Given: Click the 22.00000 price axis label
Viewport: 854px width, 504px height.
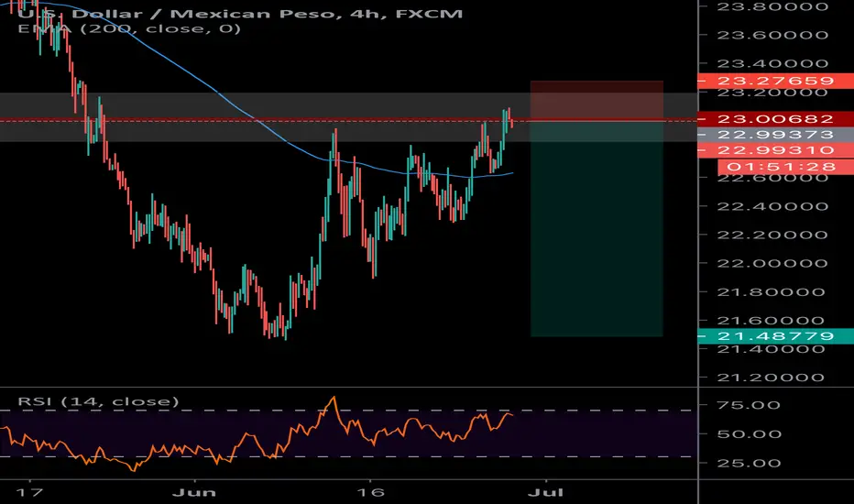Looking at the screenshot, I should click(772, 264).
